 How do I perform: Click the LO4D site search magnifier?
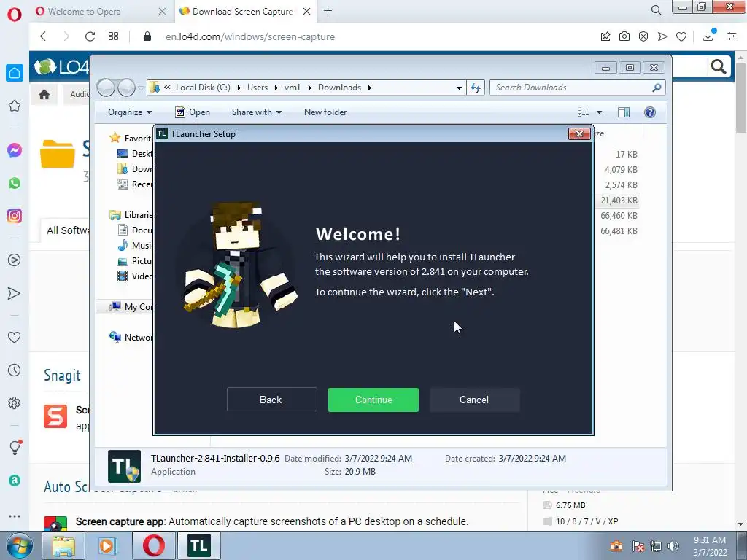click(x=718, y=66)
